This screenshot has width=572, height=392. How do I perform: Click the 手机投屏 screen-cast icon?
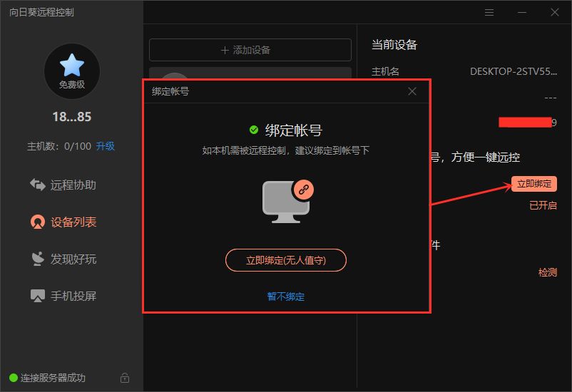pyautogui.click(x=38, y=296)
